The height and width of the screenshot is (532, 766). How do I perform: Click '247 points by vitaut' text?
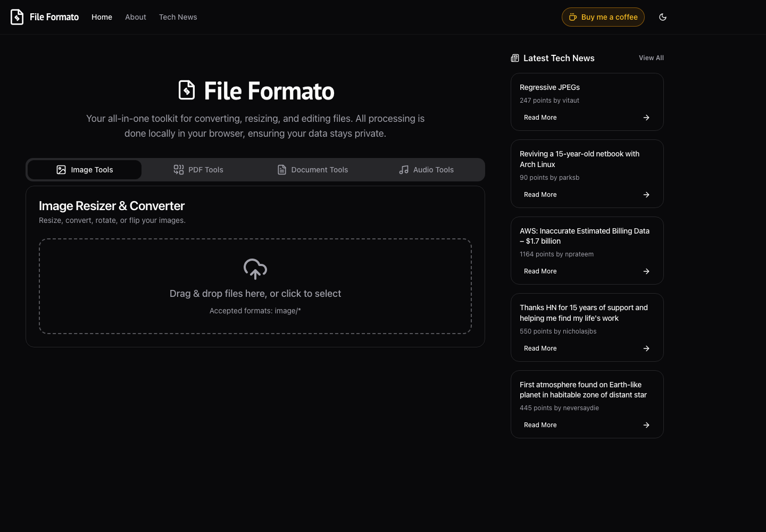click(549, 101)
